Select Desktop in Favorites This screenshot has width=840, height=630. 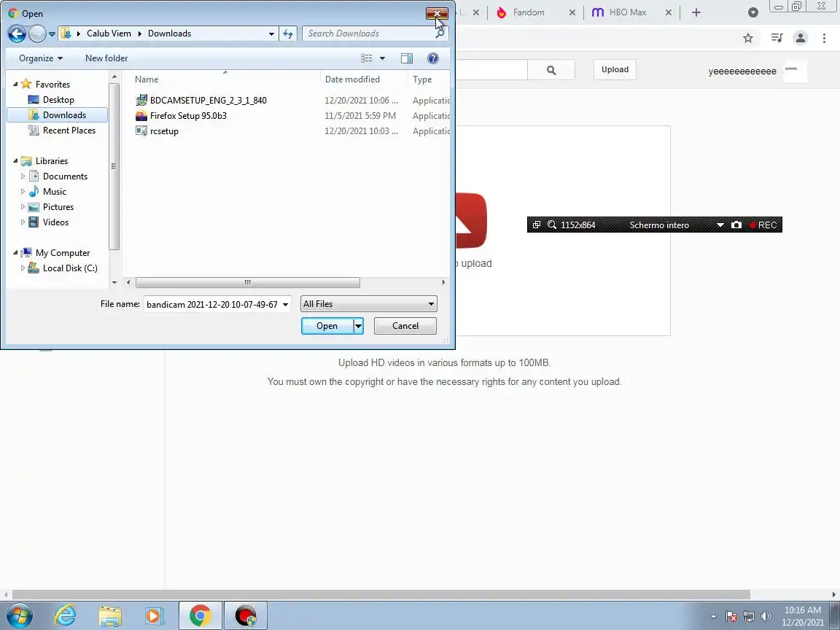click(x=58, y=100)
